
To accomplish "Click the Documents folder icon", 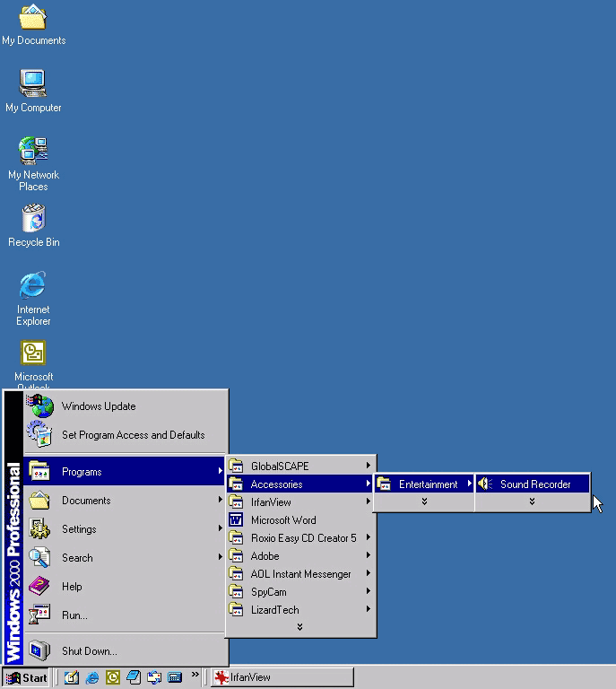I will [39, 500].
